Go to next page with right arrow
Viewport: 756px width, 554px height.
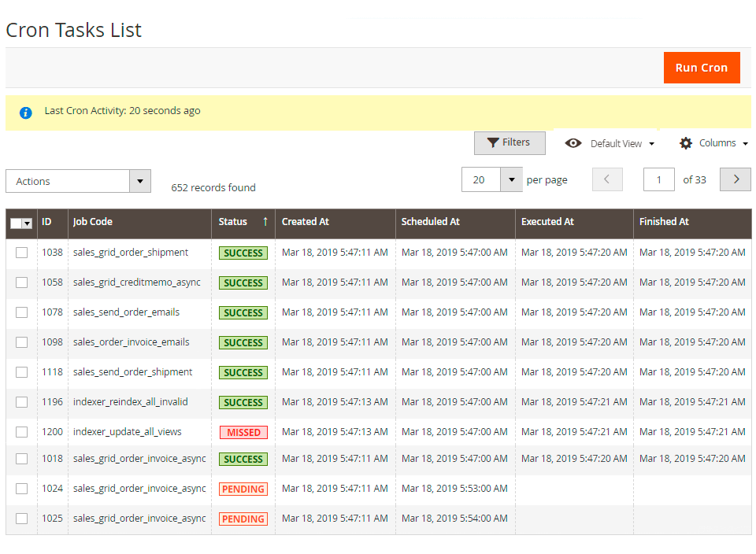(736, 179)
